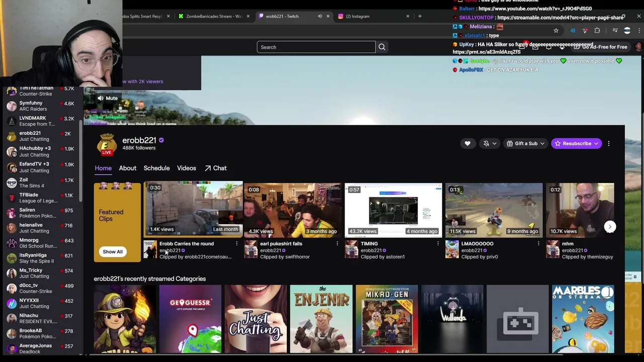Open a new browser tab with plus button
644x362 pixels.
point(420,16)
